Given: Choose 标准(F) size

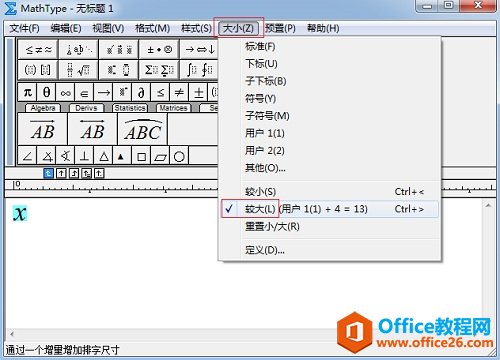Looking at the screenshot, I should 330,46.
